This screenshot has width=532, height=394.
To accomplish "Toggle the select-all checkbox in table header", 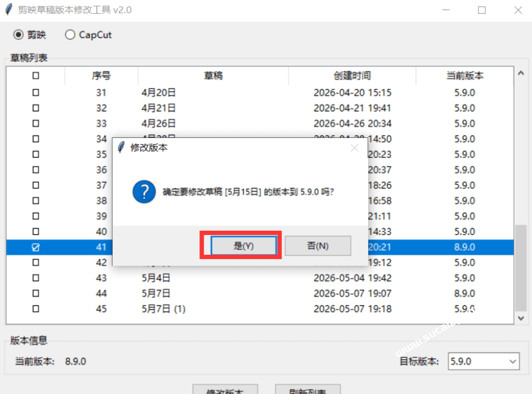I will tap(36, 75).
